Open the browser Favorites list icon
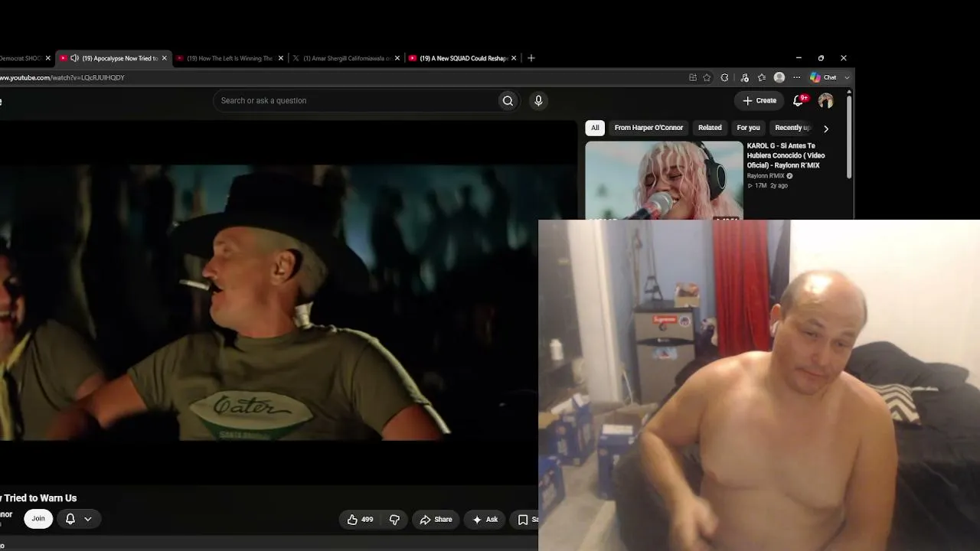Viewport: 980px width, 551px height. tap(762, 77)
